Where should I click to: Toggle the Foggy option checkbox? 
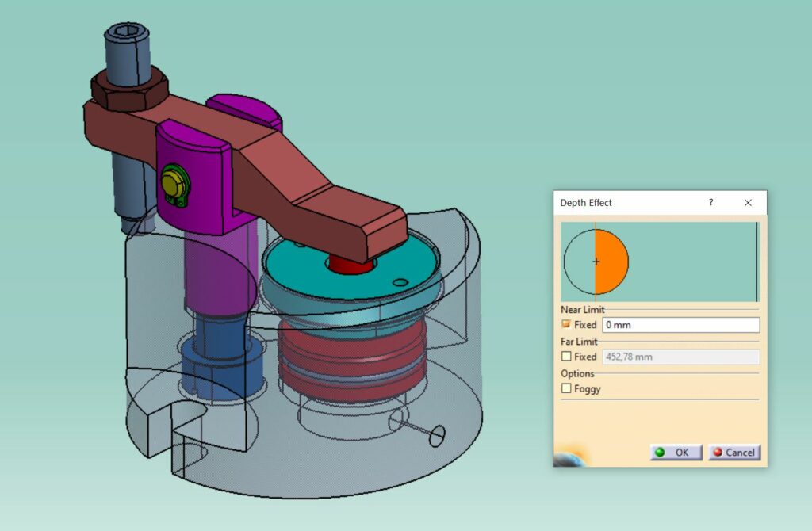point(566,388)
